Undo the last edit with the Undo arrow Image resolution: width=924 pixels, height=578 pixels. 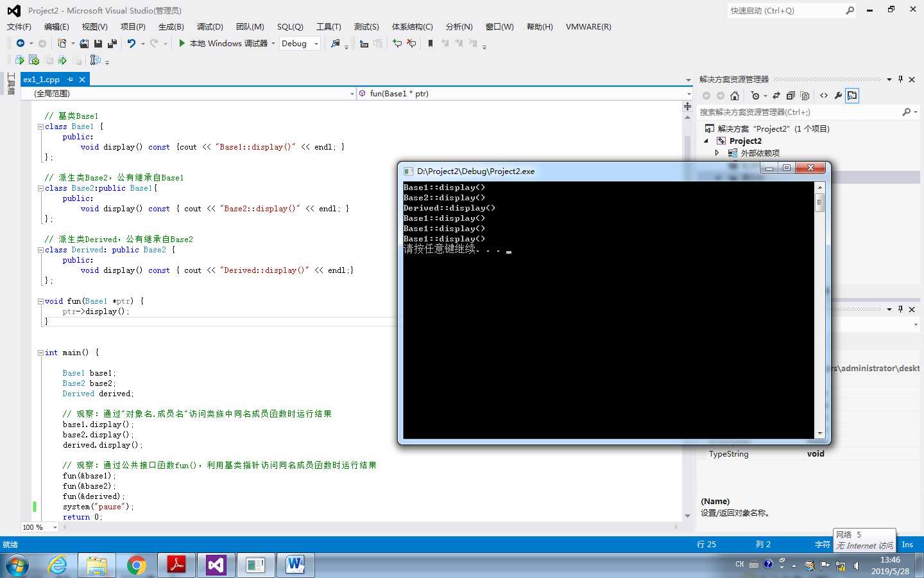pyautogui.click(x=132, y=43)
